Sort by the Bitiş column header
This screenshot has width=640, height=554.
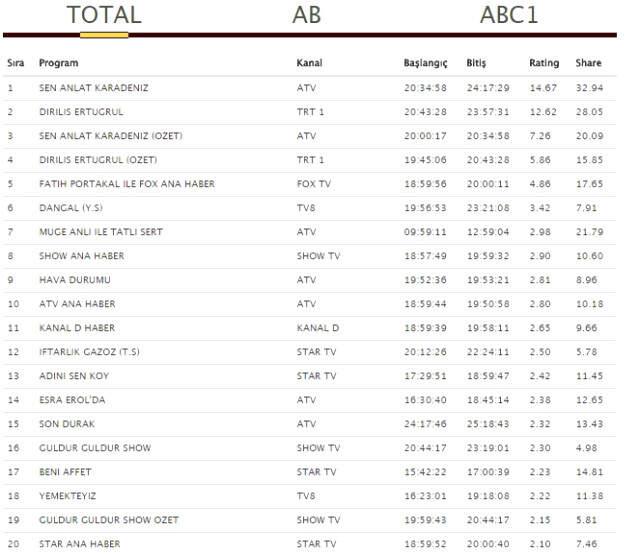click(477, 63)
